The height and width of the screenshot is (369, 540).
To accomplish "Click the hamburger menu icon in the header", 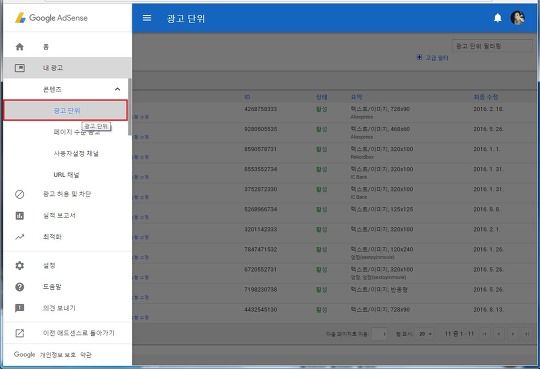I will (147, 18).
